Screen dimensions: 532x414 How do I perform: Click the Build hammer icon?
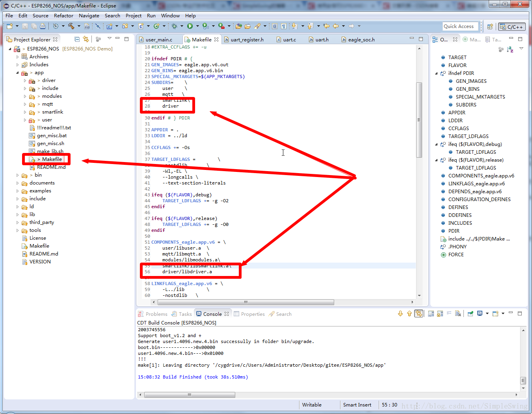(x=71, y=26)
